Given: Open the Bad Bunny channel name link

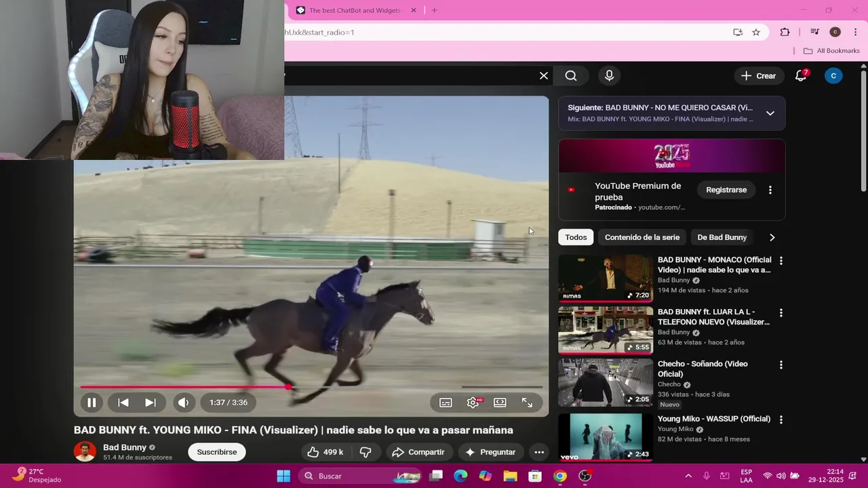Looking at the screenshot, I should [125, 447].
